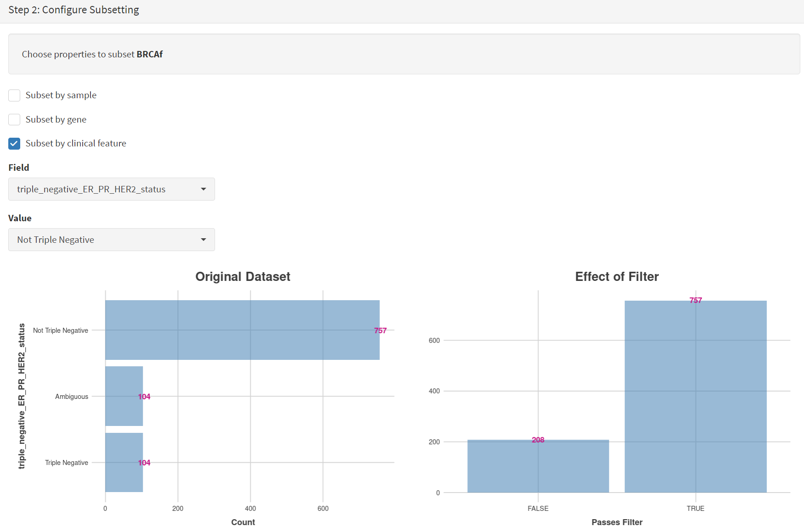Click the TRUE bar showing 757

[x=696, y=397]
